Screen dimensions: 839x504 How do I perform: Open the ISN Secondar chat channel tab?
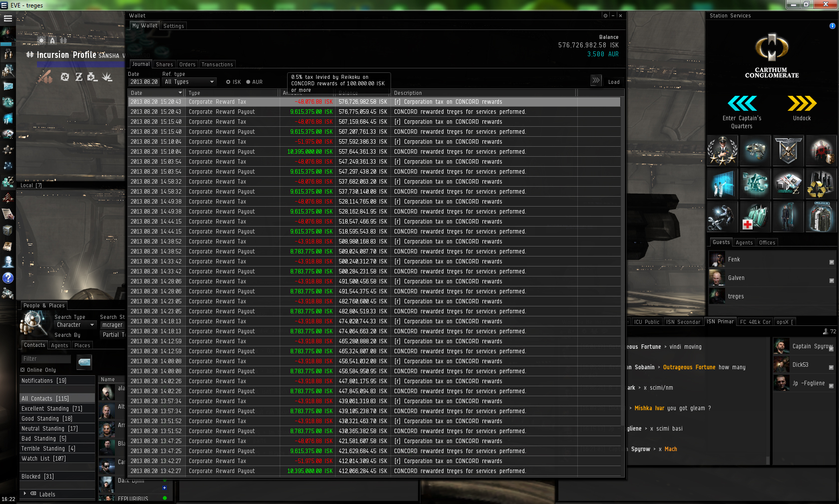click(x=683, y=322)
